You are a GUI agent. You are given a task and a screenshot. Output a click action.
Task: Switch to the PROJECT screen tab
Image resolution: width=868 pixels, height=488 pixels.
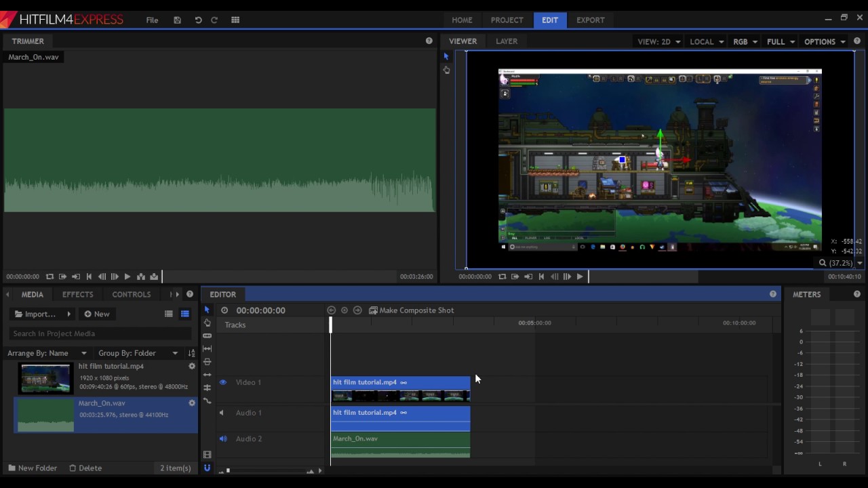click(x=507, y=20)
